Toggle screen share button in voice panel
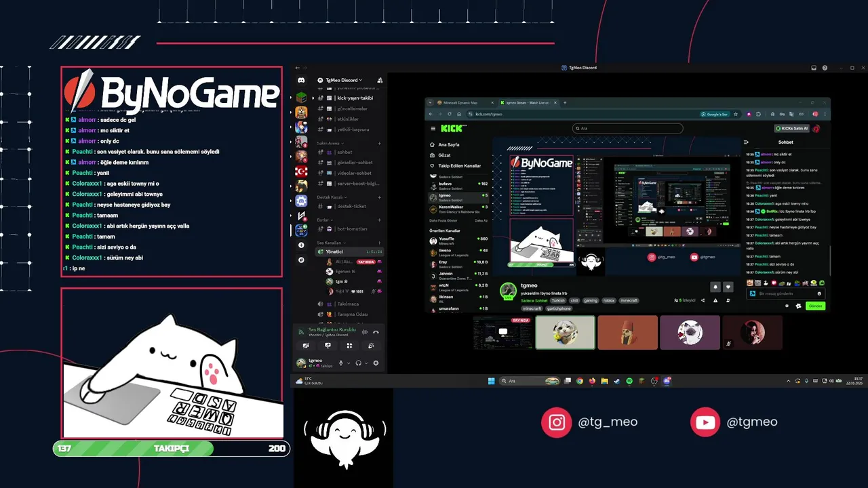Screen dimensions: 868x488 pos(328,345)
